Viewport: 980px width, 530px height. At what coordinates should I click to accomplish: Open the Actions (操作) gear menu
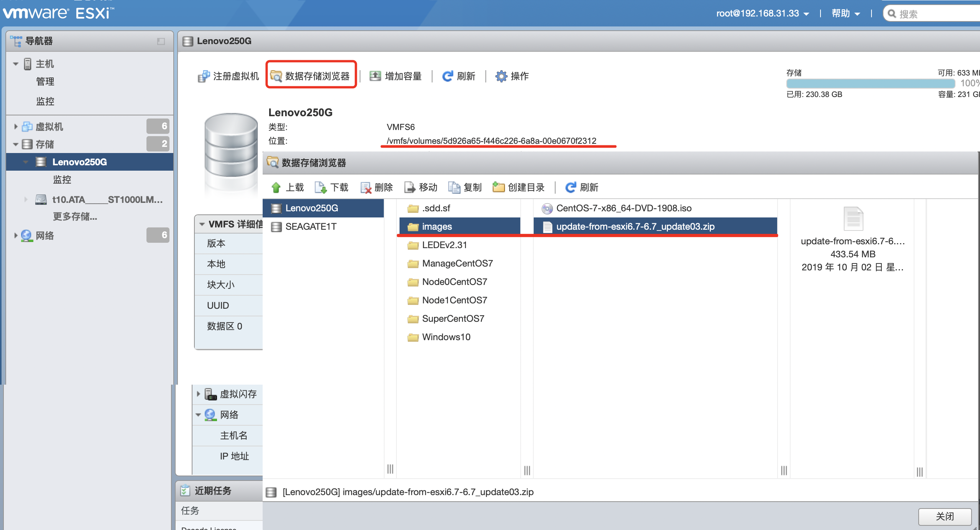tap(512, 76)
